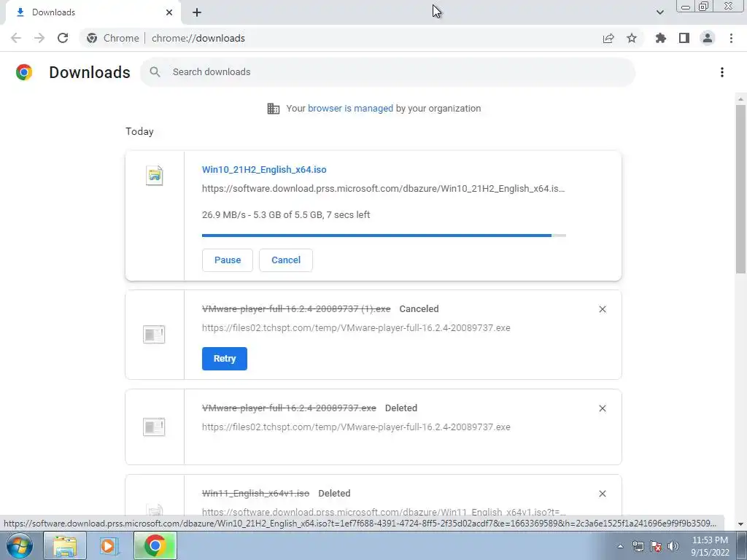Click the 'Canceled' status label
This screenshot has width=747, height=560.
419,309
